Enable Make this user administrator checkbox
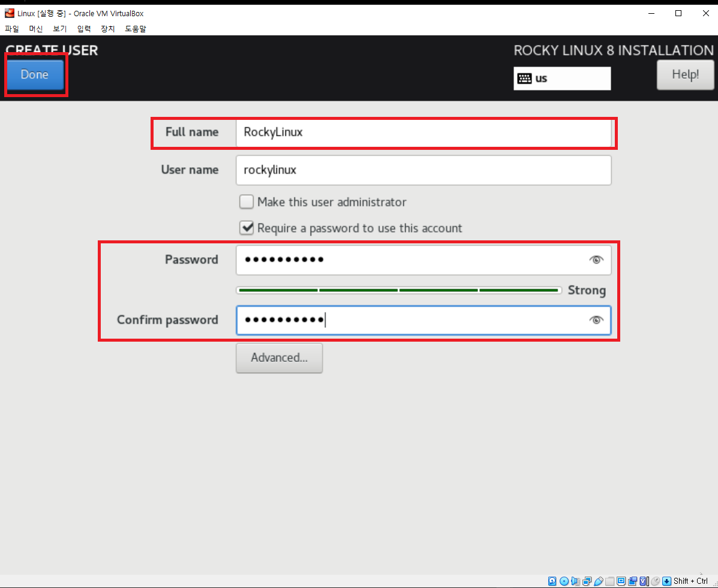This screenshot has width=718, height=588. pos(247,202)
